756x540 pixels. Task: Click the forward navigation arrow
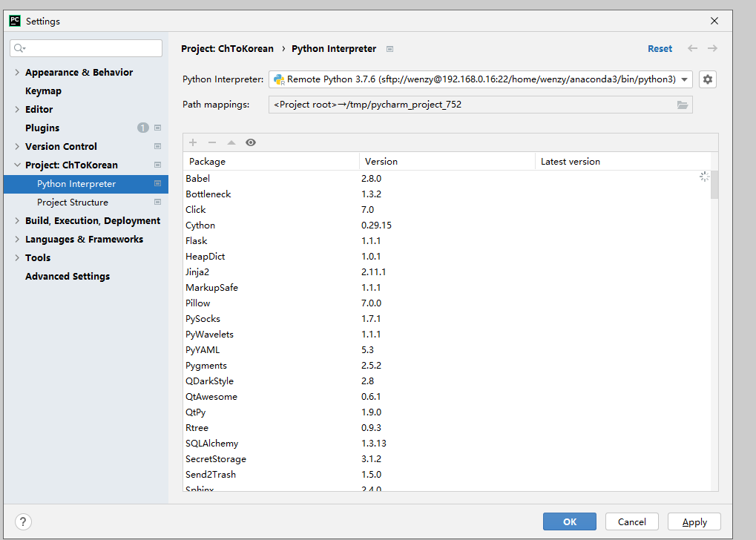click(712, 48)
